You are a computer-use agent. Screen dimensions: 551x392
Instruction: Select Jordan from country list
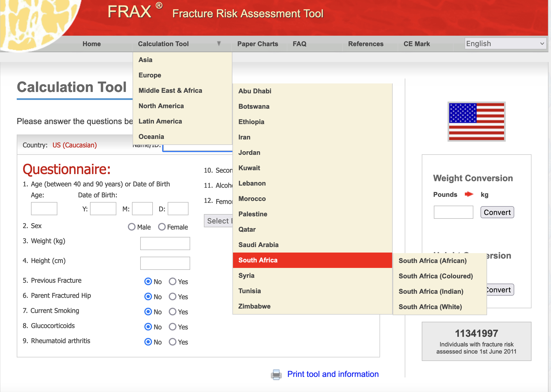tap(313, 153)
